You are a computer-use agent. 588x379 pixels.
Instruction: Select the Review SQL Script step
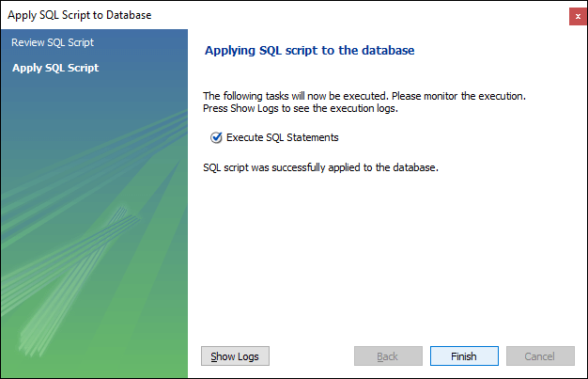pyautogui.click(x=53, y=42)
